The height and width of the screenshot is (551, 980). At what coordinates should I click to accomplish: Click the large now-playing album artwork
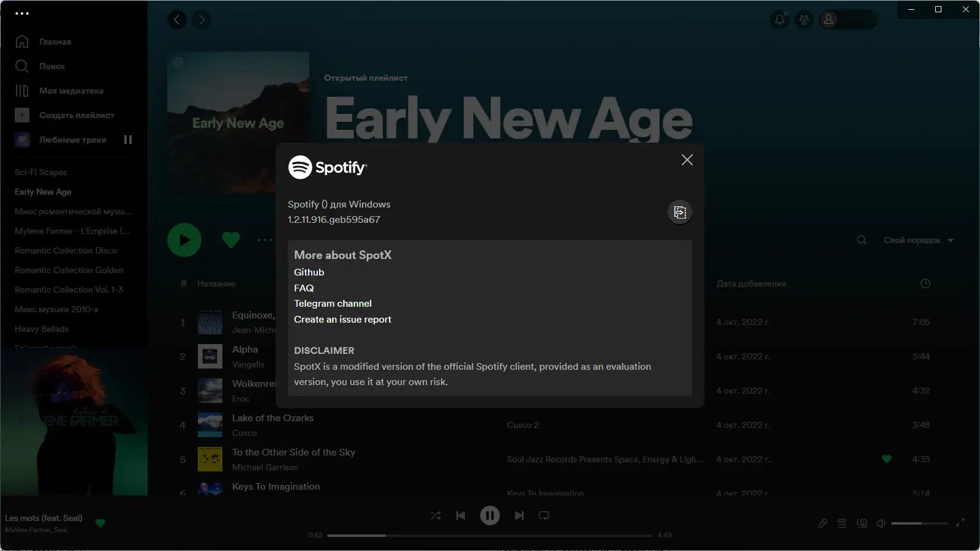(73, 421)
